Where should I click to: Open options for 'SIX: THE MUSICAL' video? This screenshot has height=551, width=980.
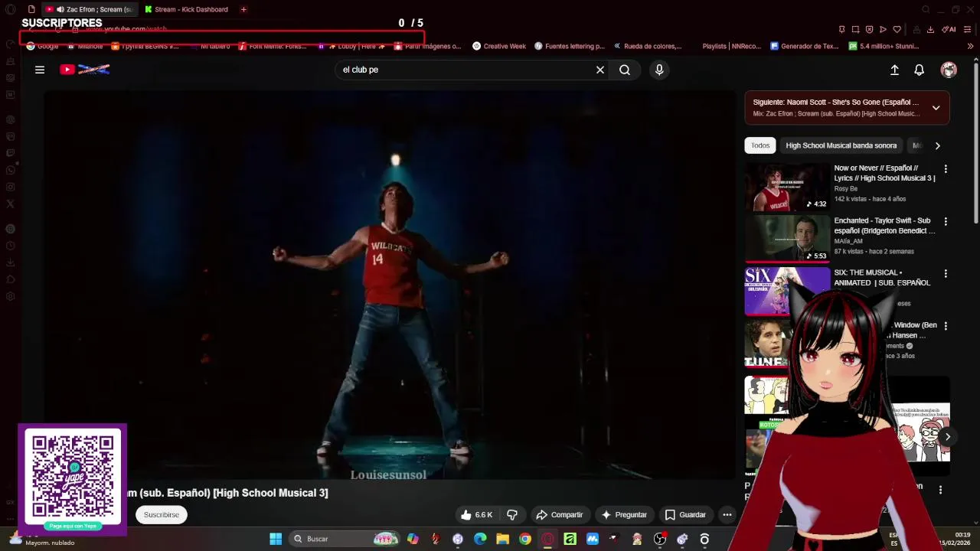tap(946, 274)
